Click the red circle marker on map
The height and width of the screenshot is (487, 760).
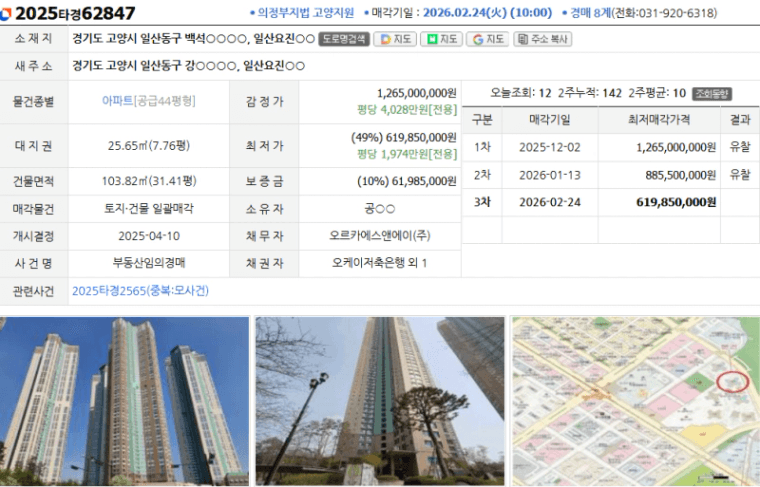click(733, 382)
